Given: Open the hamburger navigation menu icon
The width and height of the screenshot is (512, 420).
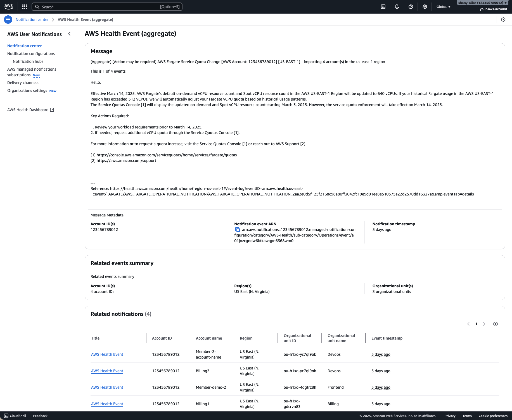Looking at the screenshot, I should coord(8,20).
